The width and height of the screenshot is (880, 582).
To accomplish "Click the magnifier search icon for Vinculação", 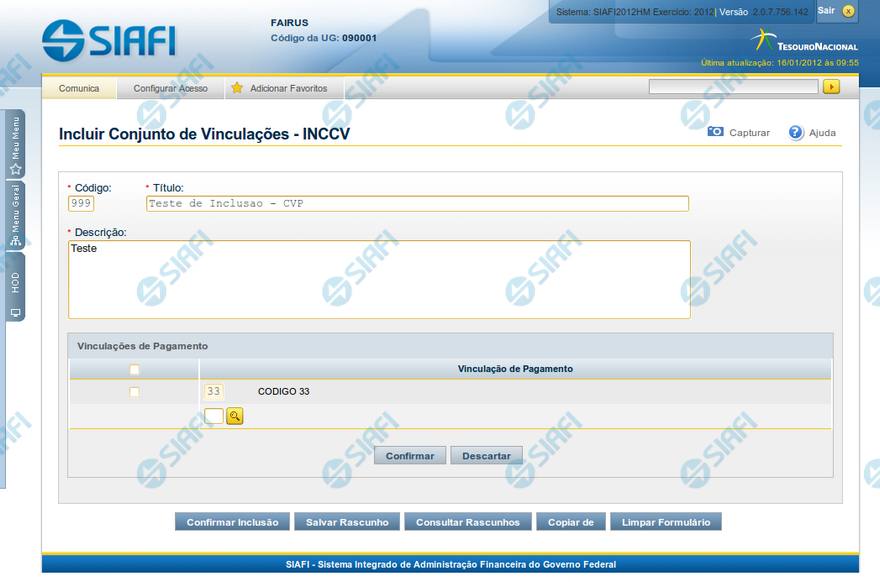I will click(x=235, y=416).
